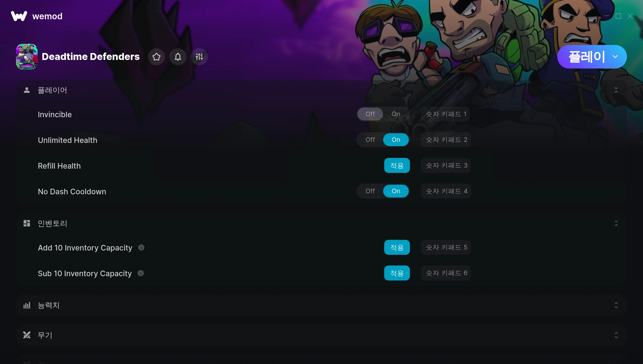
Task: Open the dropdown arrow on 플레이 button
Action: [615, 57]
